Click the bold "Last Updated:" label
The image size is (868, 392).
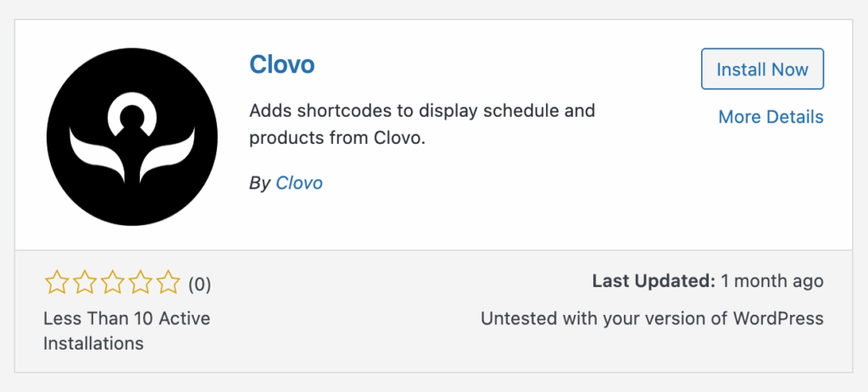653,281
